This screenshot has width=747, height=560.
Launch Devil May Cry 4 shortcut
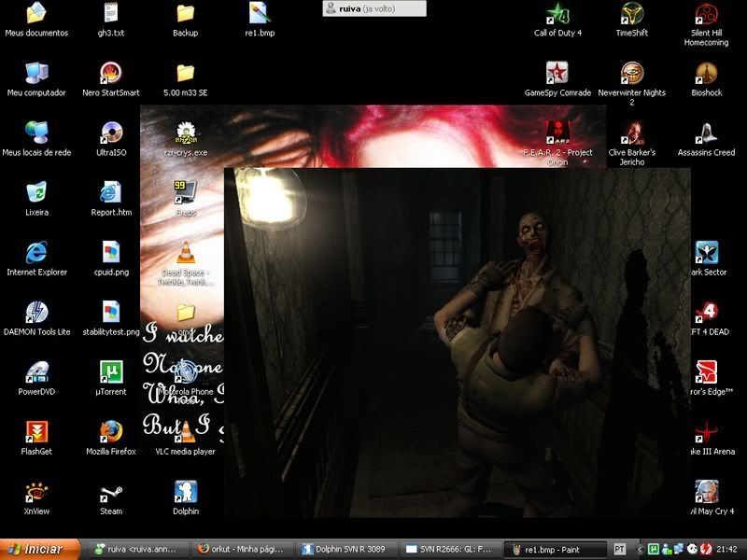point(707,492)
